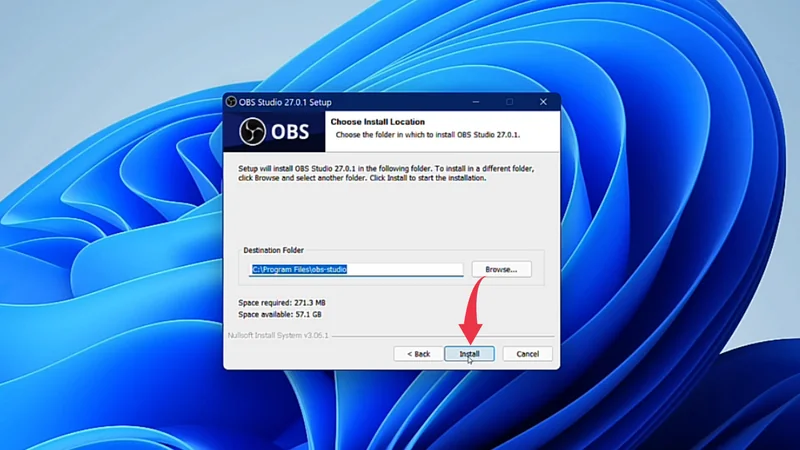Click the OBS icon in title bar
The image size is (800, 450).
(231, 102)
